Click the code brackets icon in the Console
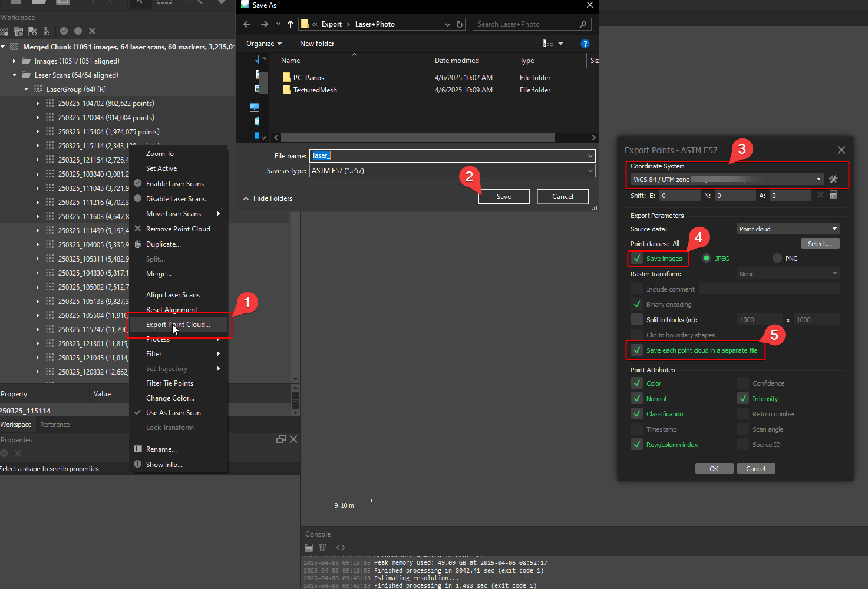Screen dimensions: 868x589 click(341, 547)
